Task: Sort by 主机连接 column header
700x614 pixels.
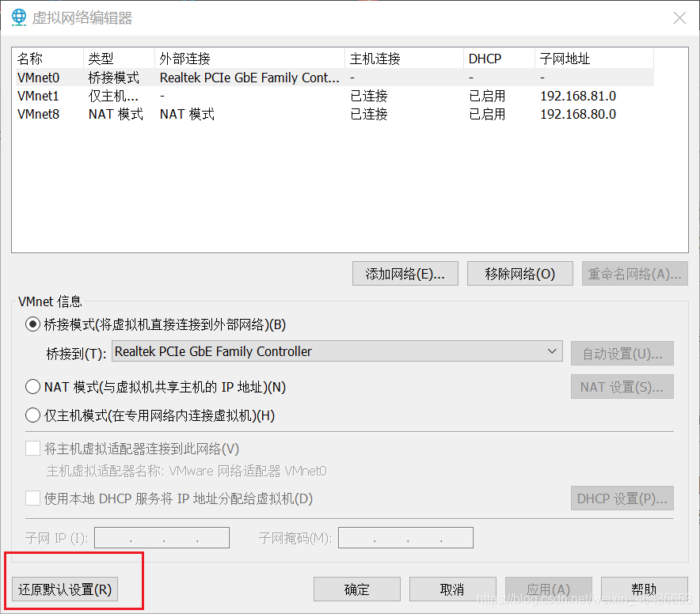Action: pyautogui.click(x=404, y=59)
